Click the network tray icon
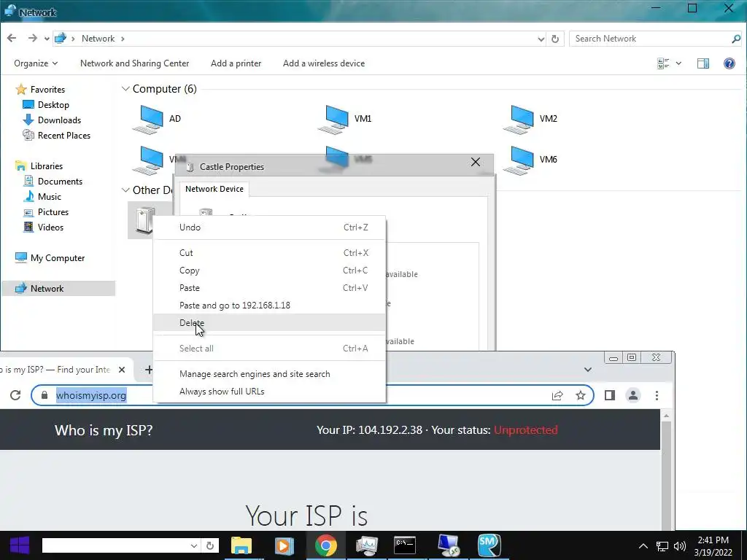This screenshot has width=747, height=560. point(662,546)
